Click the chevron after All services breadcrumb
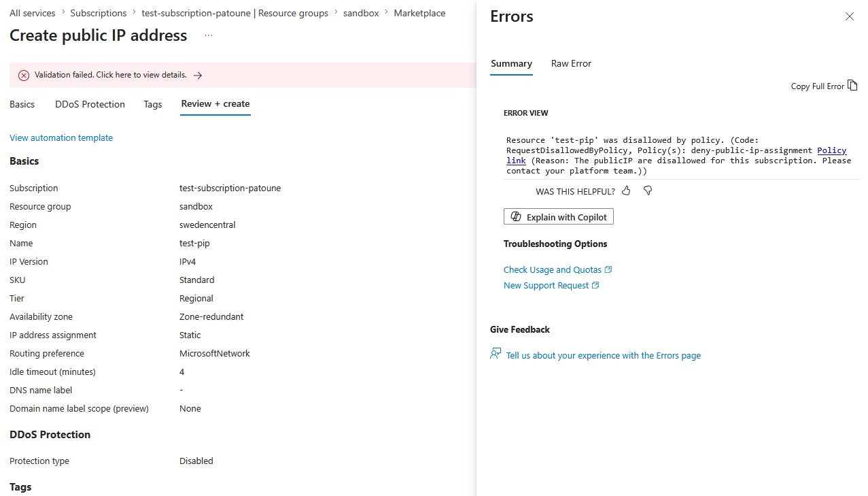The image size is (868, 496). (63, 13)
